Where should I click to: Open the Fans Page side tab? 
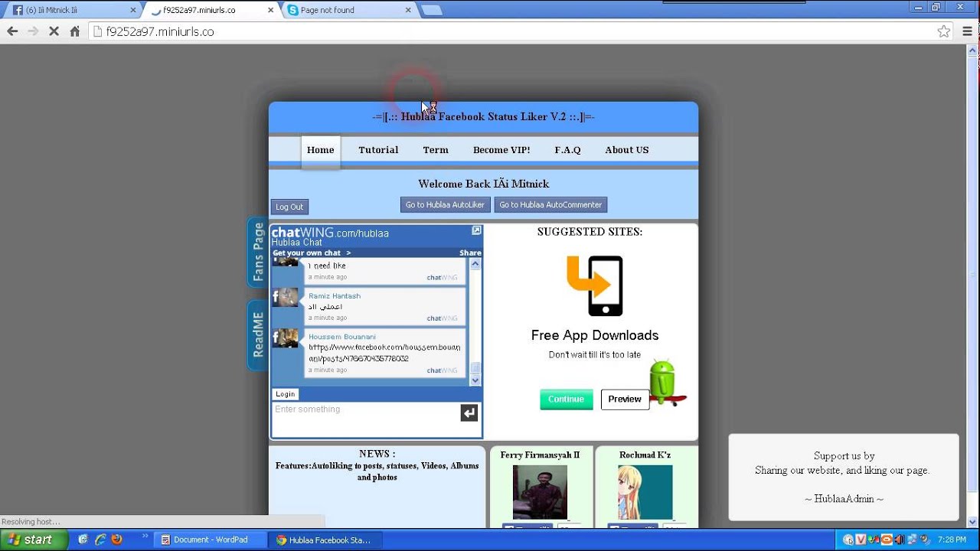[258, 253]
